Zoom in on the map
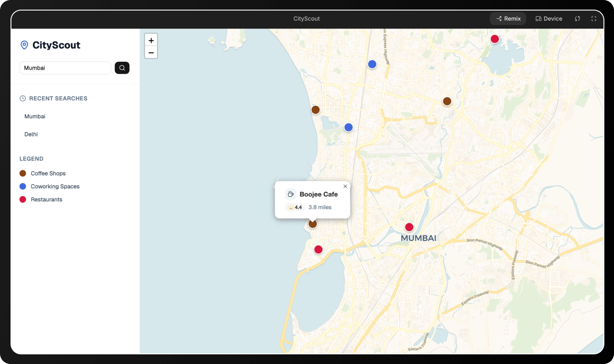614x364 pixels. (x=151, y=40)
